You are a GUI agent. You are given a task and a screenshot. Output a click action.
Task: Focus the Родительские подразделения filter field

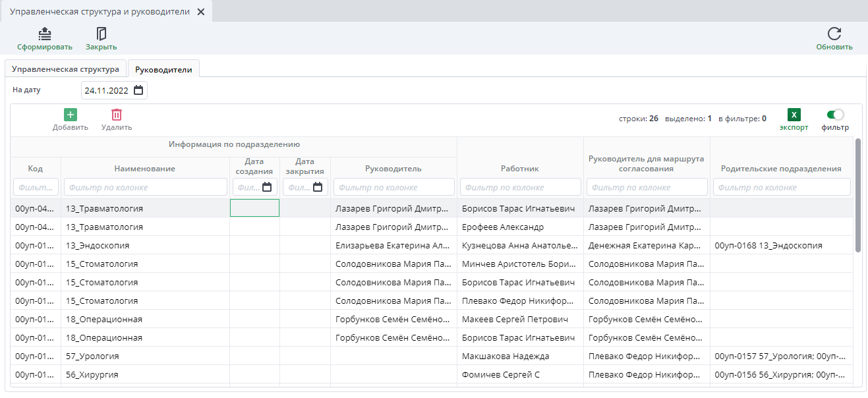coord(782,187)
